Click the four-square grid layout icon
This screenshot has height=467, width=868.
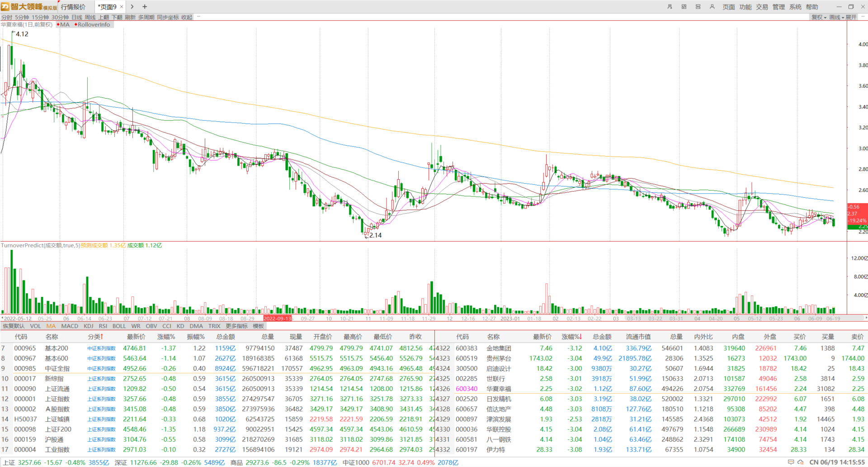(x=684, y=7)
